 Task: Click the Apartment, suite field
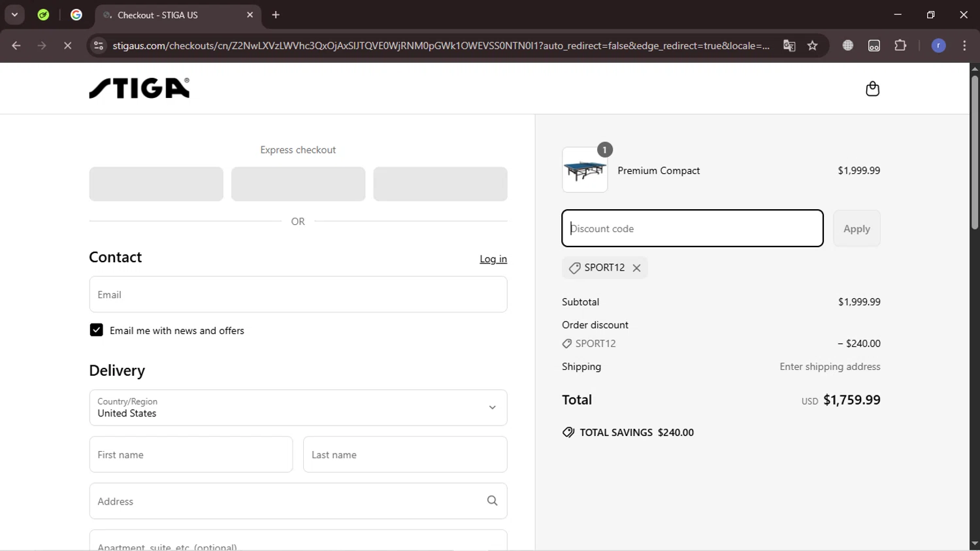click(298, 541)
